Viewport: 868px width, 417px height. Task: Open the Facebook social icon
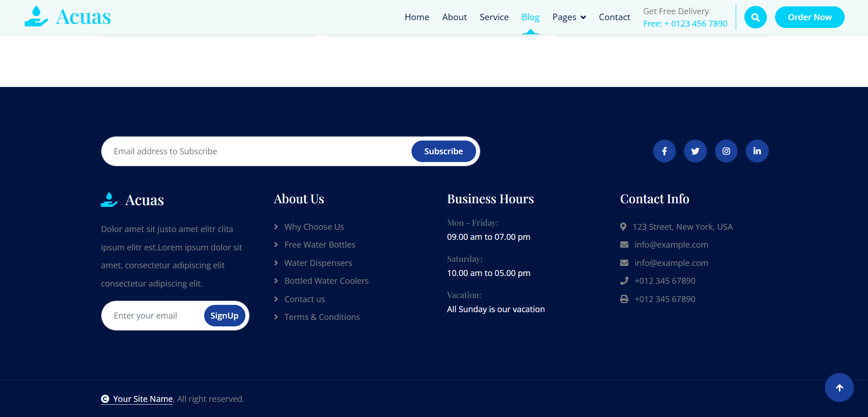tap(664, 151)
